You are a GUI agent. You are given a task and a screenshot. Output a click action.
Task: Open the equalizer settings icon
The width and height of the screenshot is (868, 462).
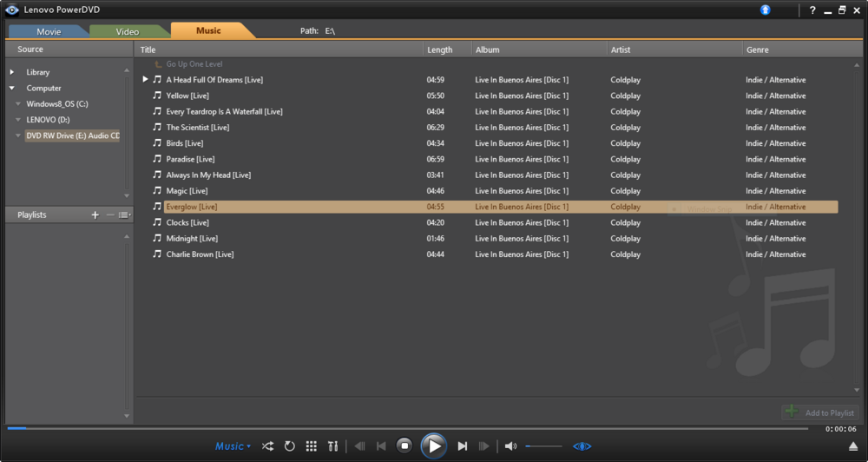(332, 446)
